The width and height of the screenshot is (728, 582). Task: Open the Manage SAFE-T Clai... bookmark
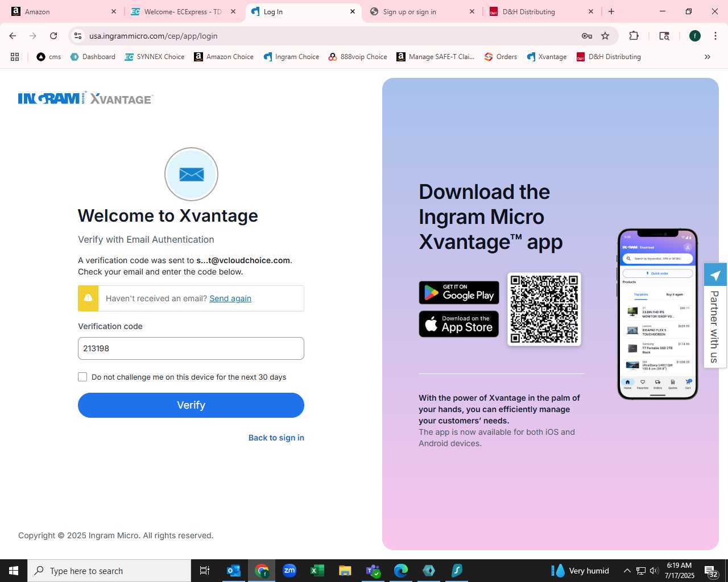(x=436, y=57)
